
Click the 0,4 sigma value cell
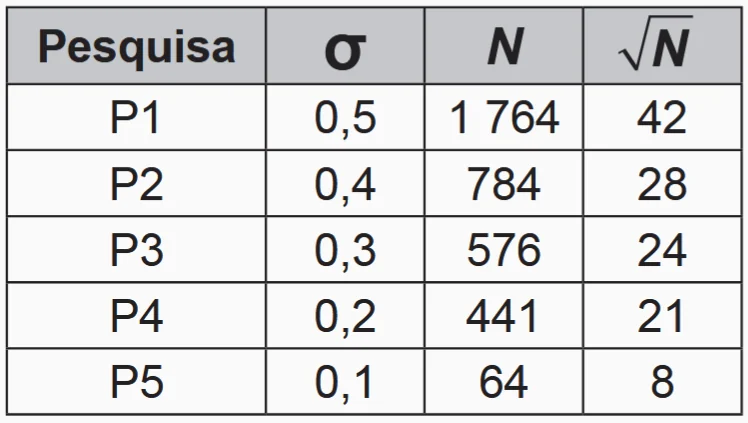tap(345, 184)
